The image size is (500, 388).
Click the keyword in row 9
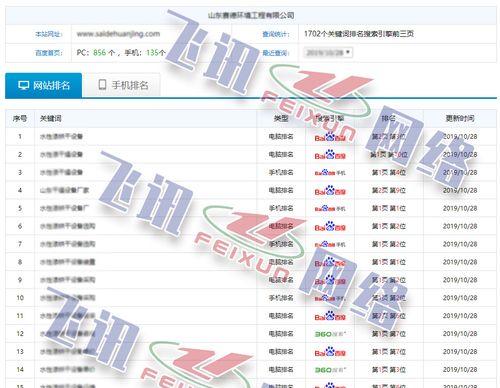click(x=68, y=280)
